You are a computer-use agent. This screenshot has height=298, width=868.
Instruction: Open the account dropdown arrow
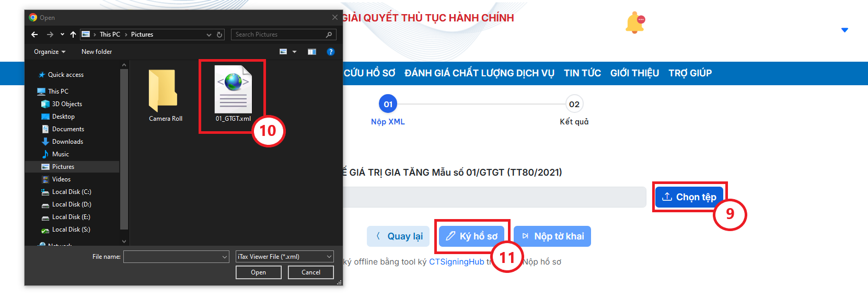844,30
